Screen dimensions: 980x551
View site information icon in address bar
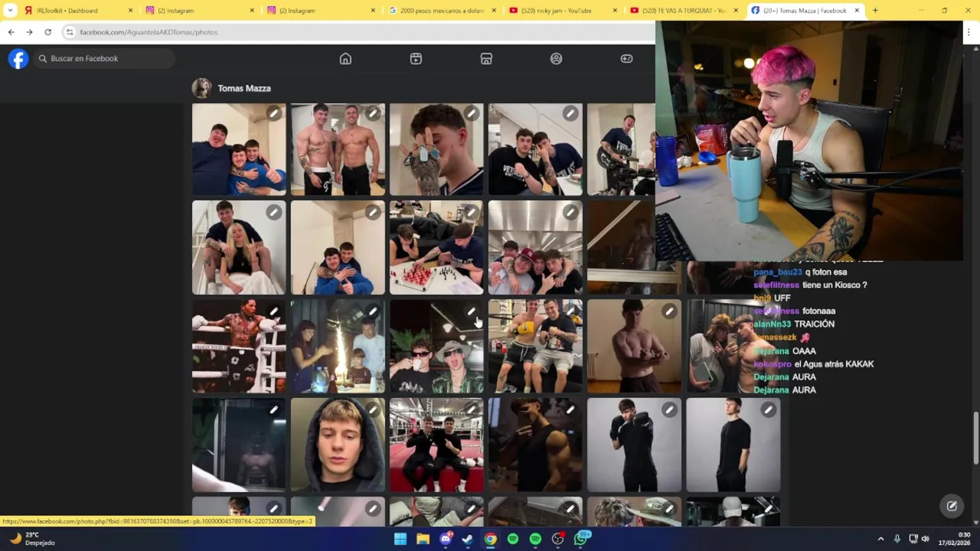pos(70,32)
